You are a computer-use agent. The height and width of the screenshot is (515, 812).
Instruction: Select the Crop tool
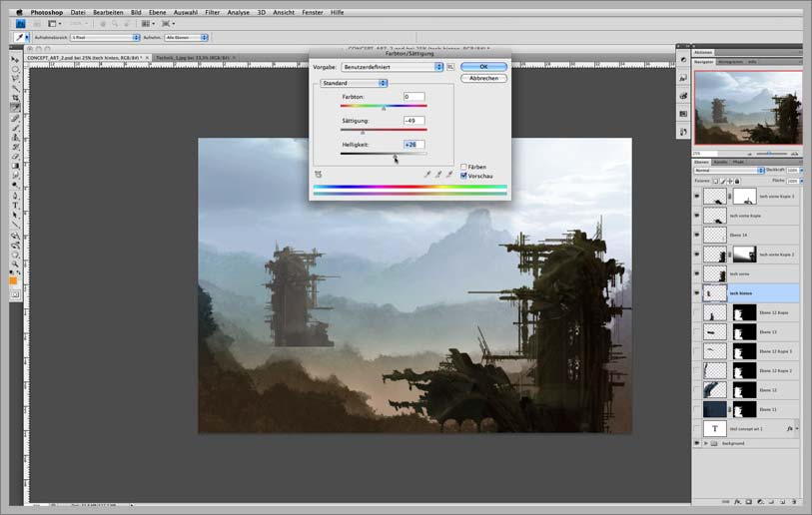coord(15,98)
